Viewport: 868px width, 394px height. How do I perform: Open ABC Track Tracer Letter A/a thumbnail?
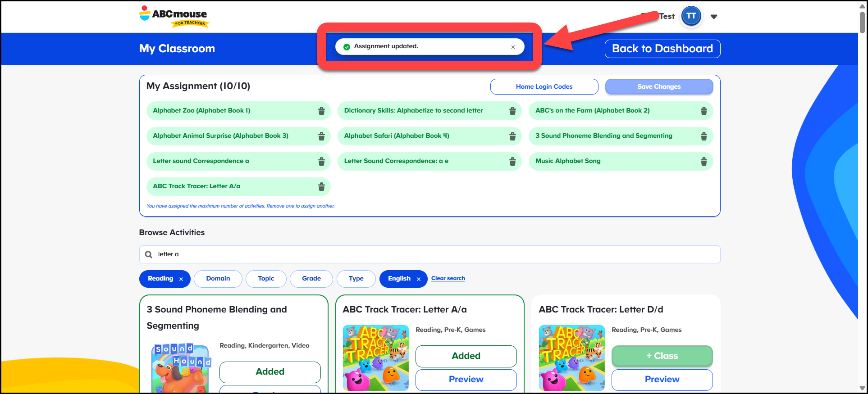pyautogui.click(x=376, y=358)
